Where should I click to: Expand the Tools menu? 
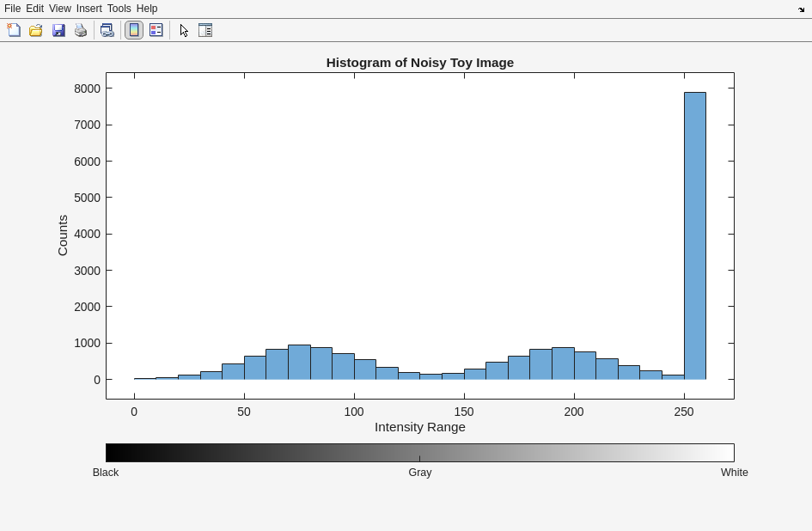pyautogui.click(x=119, y=9)
